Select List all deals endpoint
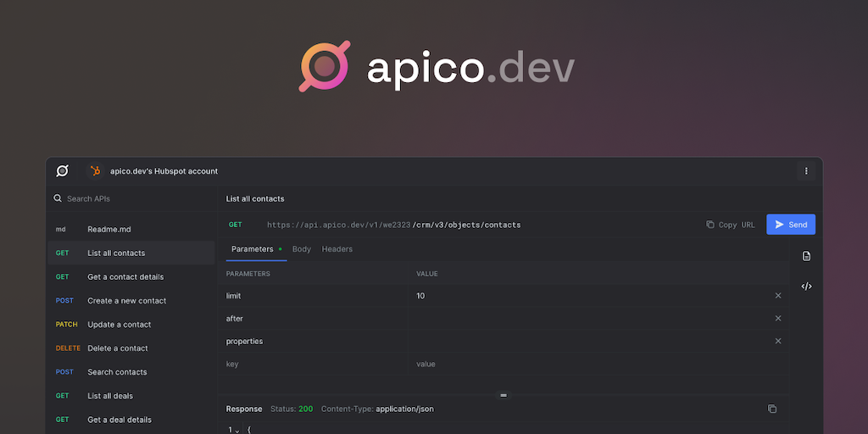 (131, 396)
